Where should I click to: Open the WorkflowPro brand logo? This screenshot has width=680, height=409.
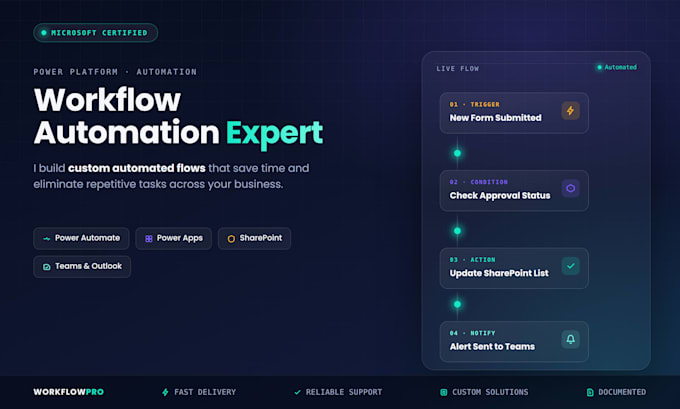69,392
